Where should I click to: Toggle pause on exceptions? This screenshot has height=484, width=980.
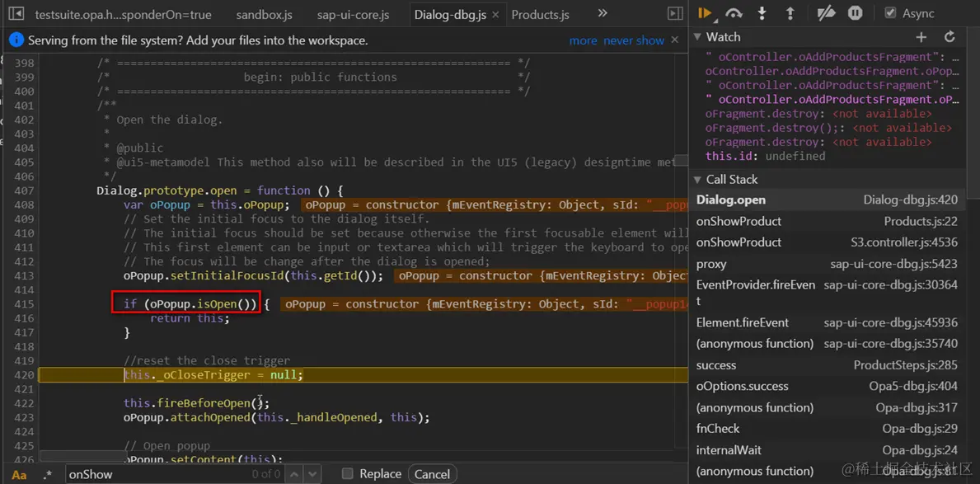855,13
